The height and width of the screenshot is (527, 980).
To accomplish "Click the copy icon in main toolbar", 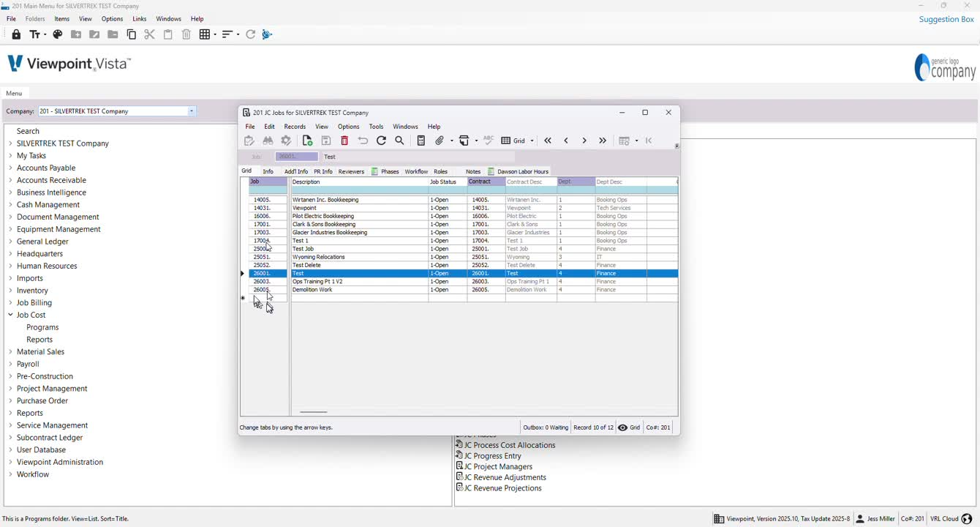I will (x=132, y=34).
